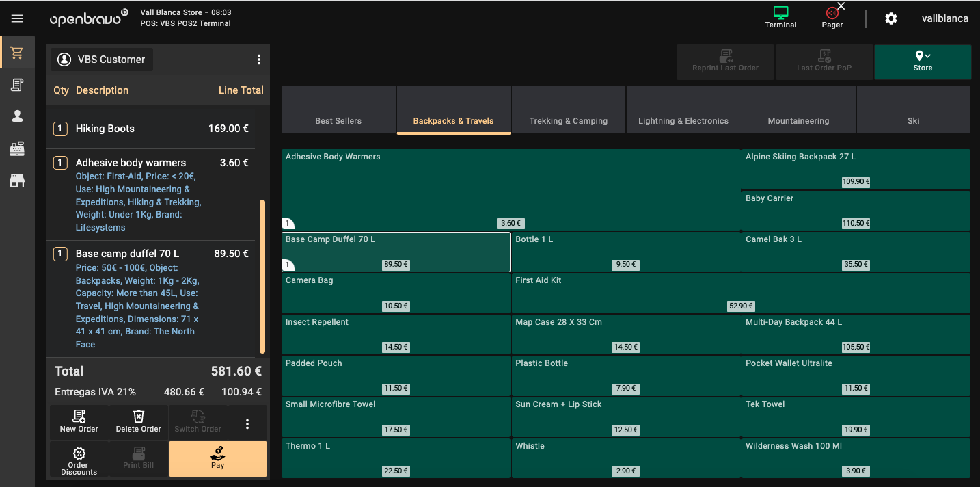Select the Hiking Boots order line
Image resolution: width=980 pixels, height=487 pixels.
tap(150, 129)
